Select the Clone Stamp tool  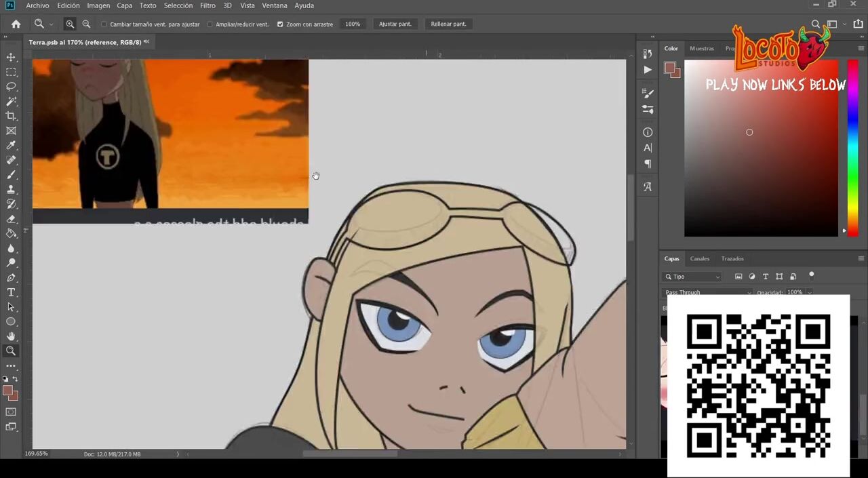click(11, 190)
